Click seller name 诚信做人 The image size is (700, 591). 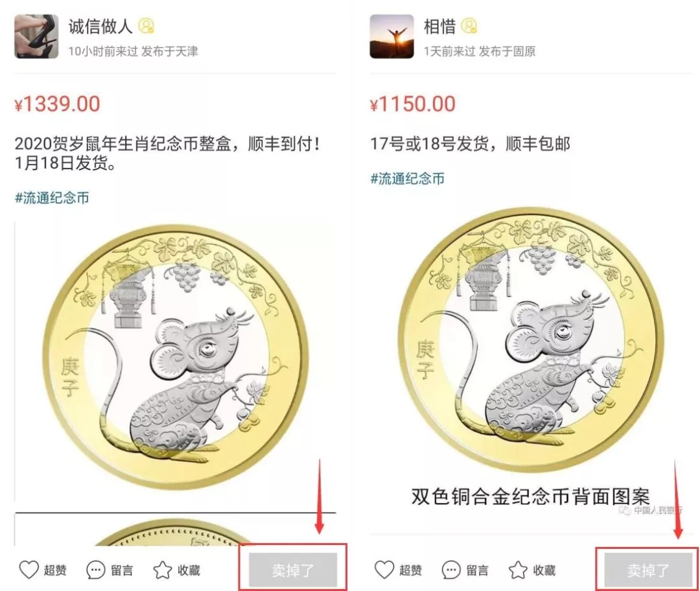pyautogui.click(x=100, y=27)
